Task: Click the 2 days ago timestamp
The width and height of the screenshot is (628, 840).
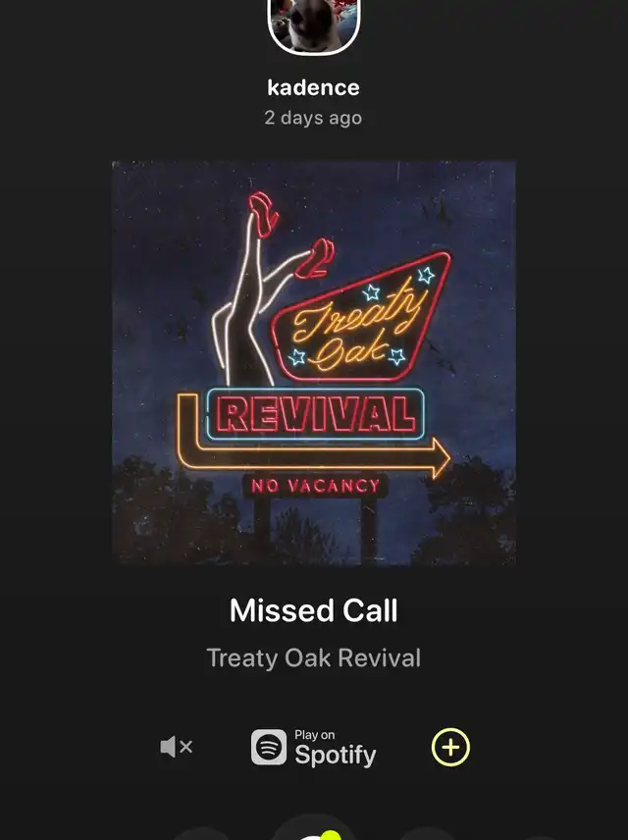Action: click(x=313, y=118)
